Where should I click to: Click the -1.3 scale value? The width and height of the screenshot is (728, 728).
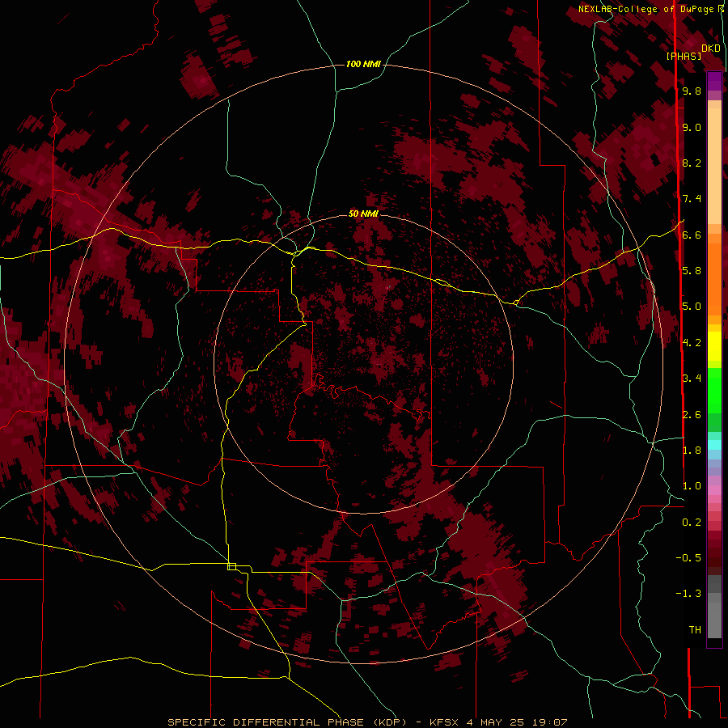click(x=688, y=595)
